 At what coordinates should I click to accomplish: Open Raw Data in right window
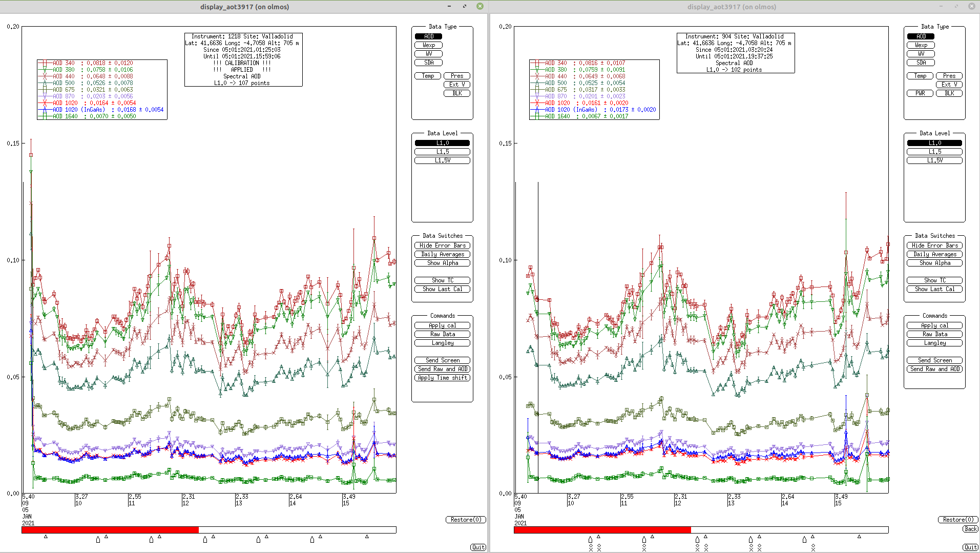pos(934,334)
